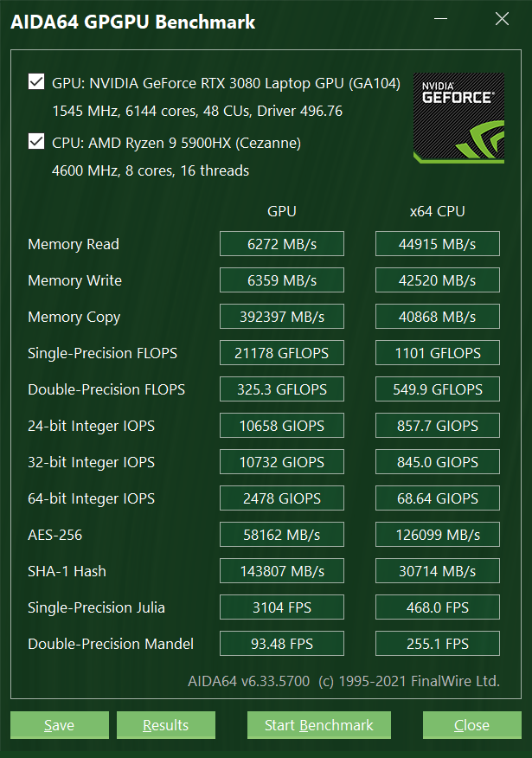Click the AIDA64 version copyright text
Image resolution: width=532 pixels, height=758 pixels.
[343, 681]
